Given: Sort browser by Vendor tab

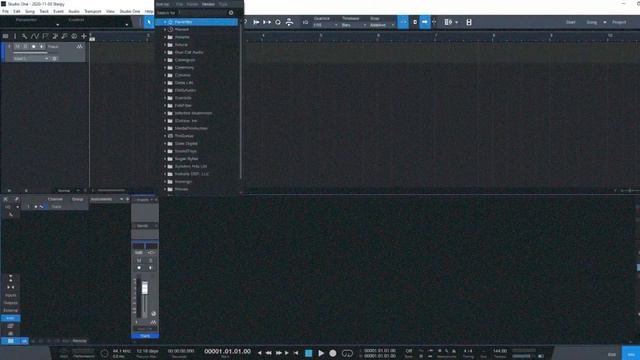Looking at the screenshot, I should (208, 4).
